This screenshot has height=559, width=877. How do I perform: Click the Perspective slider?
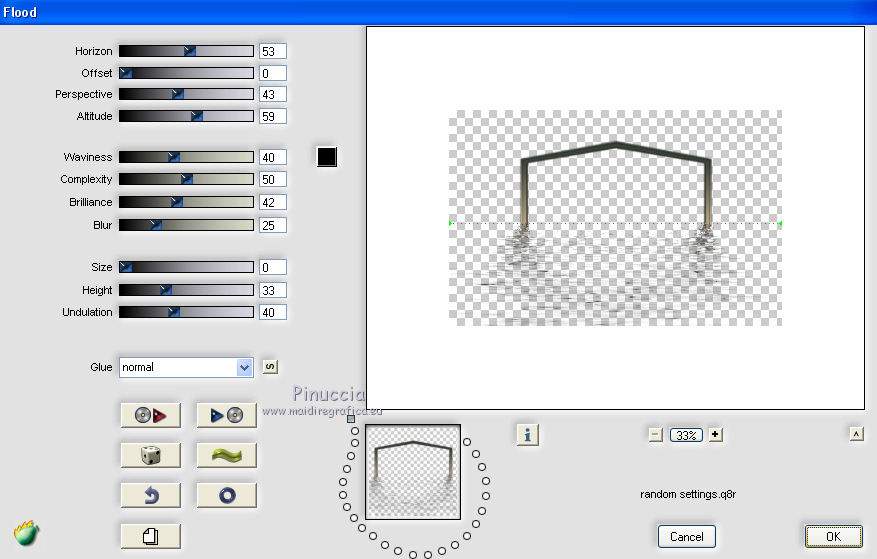(x=186, y=94)
